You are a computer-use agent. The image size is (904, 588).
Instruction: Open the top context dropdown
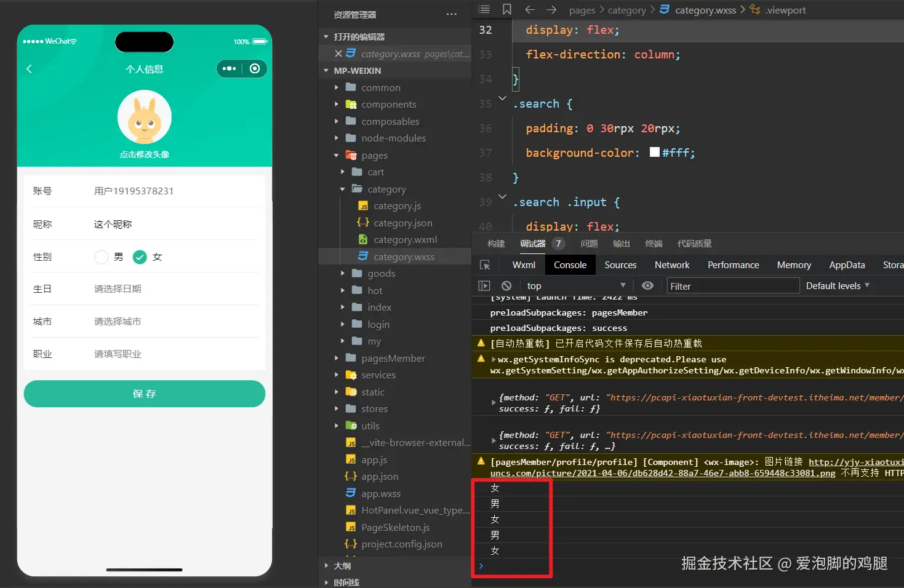click(x=576, y=285)
